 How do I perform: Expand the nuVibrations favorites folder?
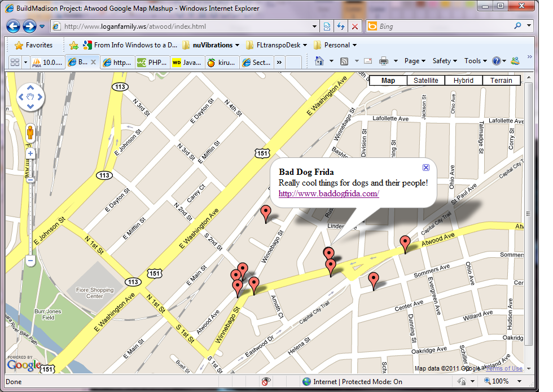coord(211,45)
